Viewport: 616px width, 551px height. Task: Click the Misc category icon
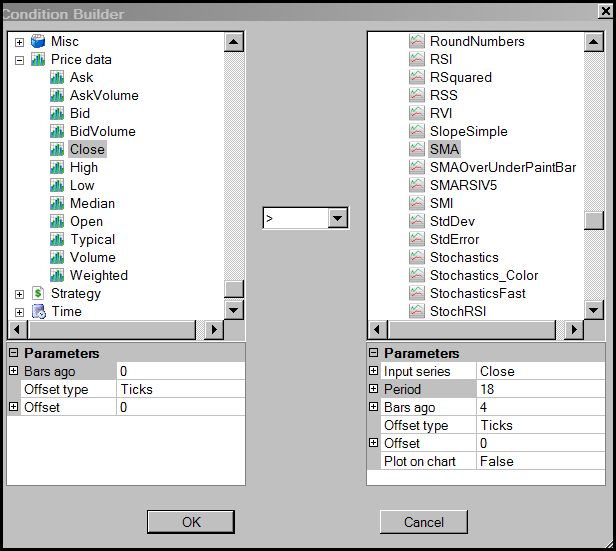click(x=38, y=42)
